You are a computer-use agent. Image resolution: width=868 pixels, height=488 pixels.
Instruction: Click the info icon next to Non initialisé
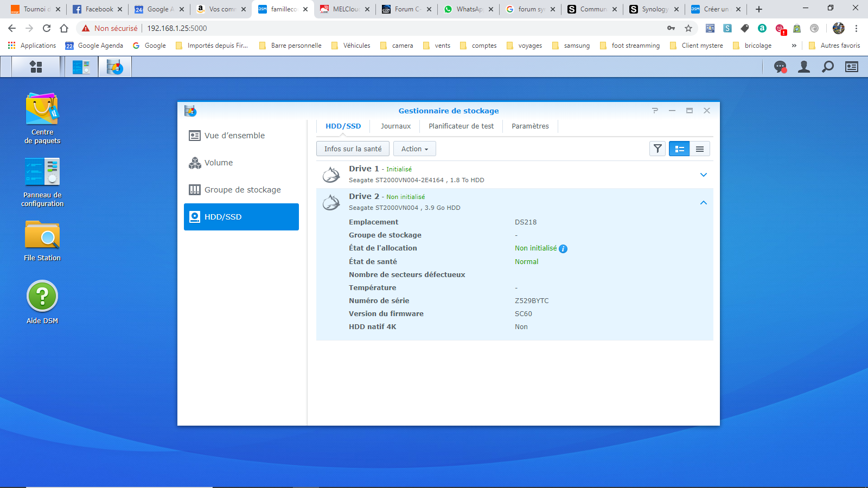(563, 249)
